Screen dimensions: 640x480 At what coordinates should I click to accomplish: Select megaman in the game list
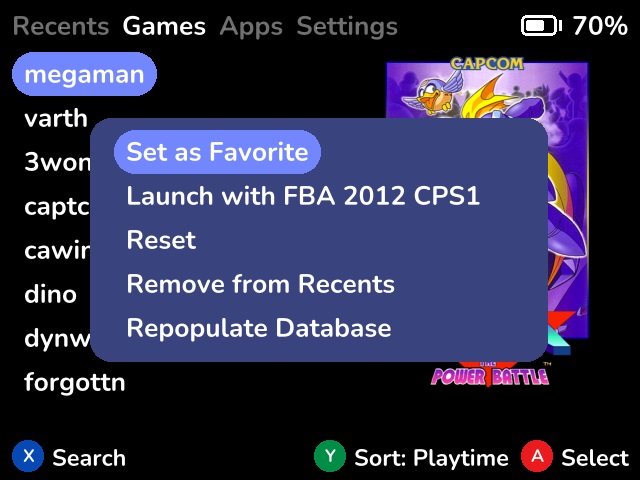click(84, 74)
